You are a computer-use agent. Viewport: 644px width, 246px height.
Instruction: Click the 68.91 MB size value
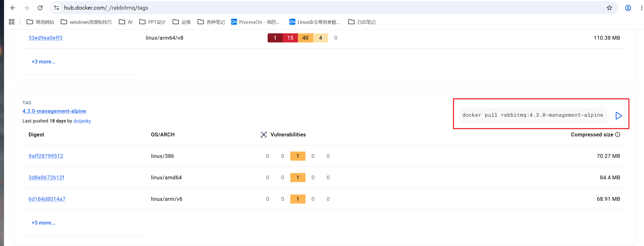(608, 199)
